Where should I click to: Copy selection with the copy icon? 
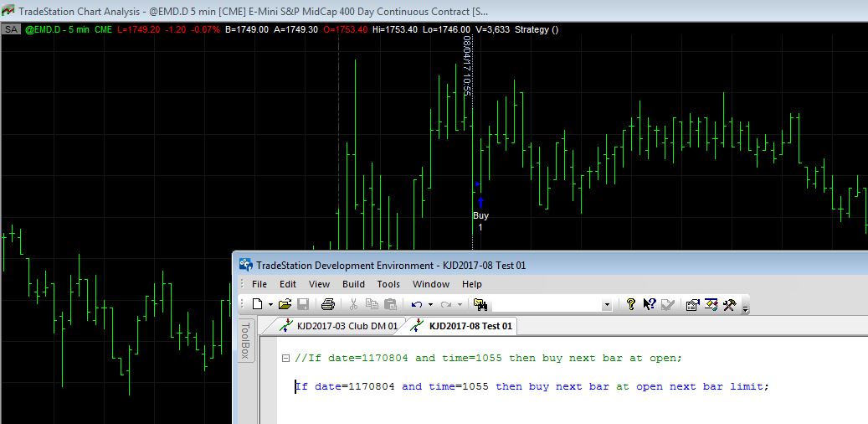click(x=372, y=304)
